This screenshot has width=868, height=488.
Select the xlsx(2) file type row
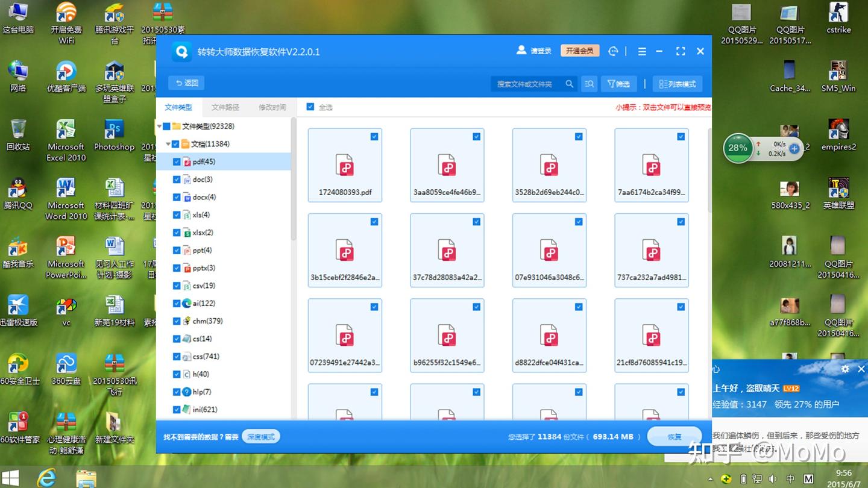point(224,233)
